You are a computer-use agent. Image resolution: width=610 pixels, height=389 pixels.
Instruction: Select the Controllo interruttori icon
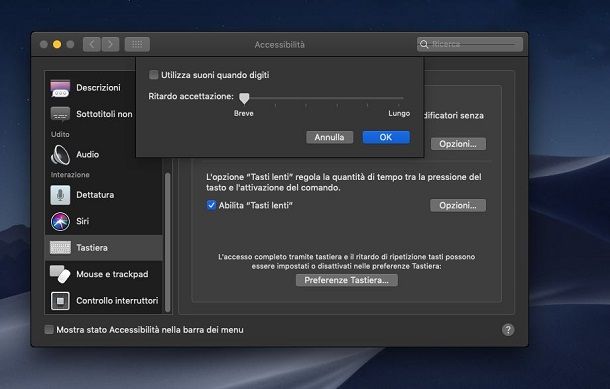(x=60, y=301)
